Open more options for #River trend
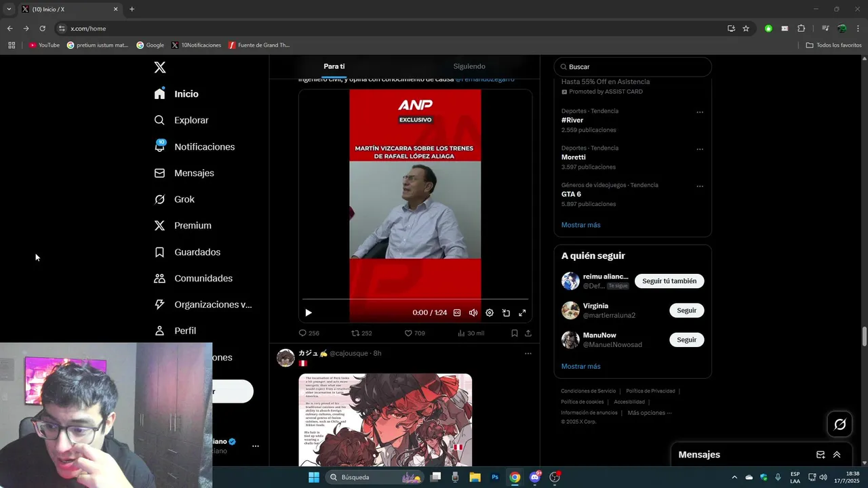The height and width of the screenshot is (488, 868). [x=700, y=113]
